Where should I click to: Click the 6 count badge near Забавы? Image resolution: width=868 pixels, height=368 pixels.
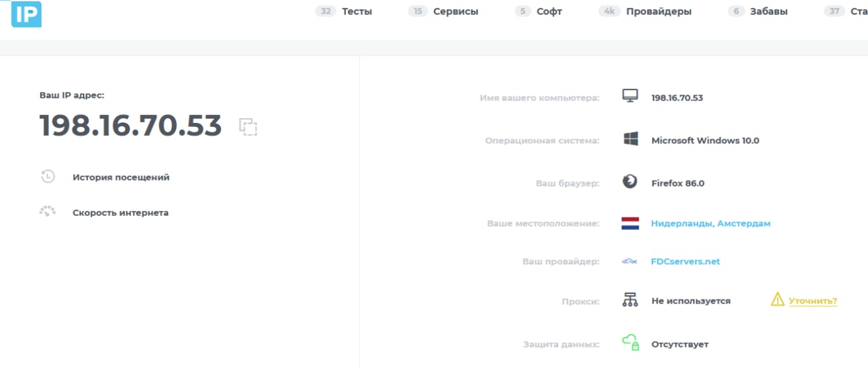[736, 12]
